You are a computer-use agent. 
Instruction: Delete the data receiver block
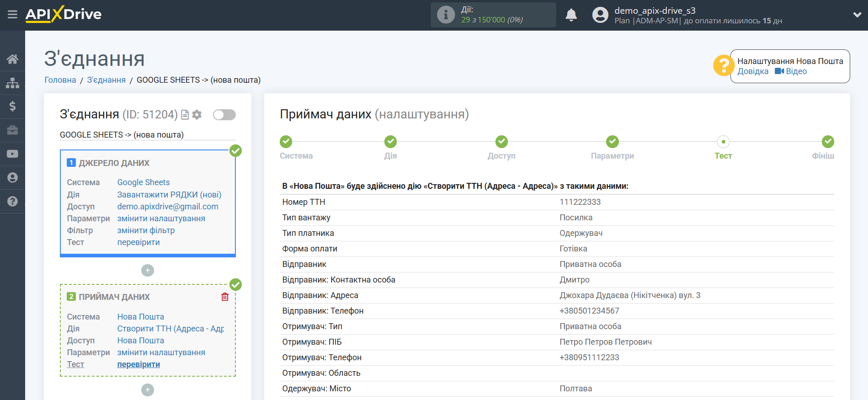pos(225,297)
